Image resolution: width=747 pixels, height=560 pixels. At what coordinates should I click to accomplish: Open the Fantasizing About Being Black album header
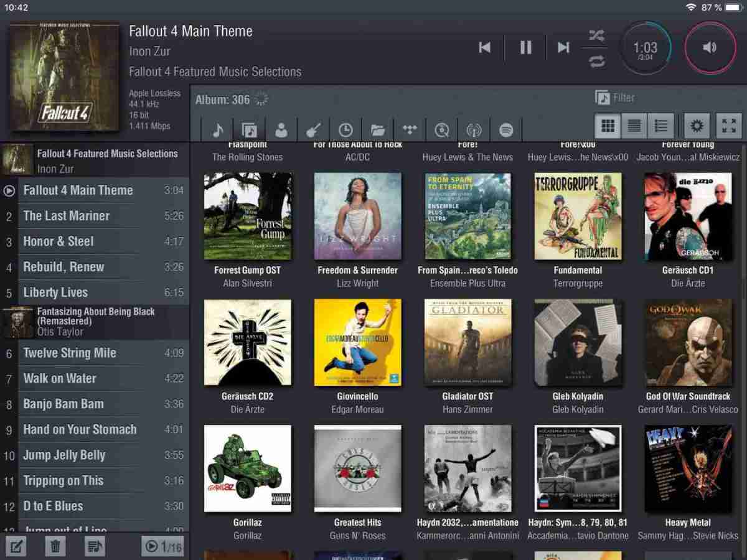tap(95, 322)
